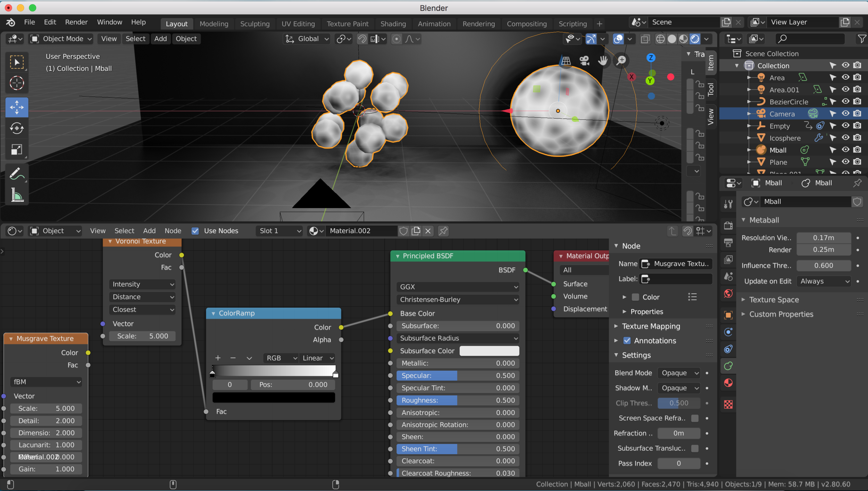
Task: Toggle the Annotations checkbox
Action: tap(627, 341)
